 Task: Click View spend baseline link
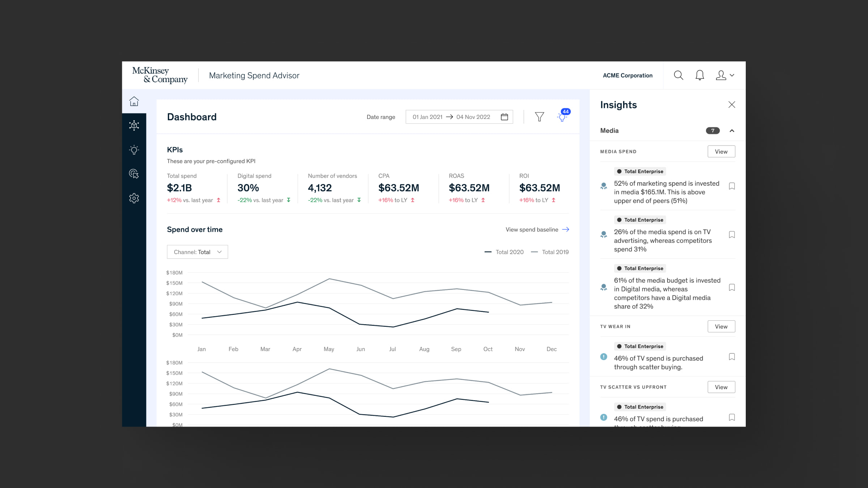tap(537, 230)
